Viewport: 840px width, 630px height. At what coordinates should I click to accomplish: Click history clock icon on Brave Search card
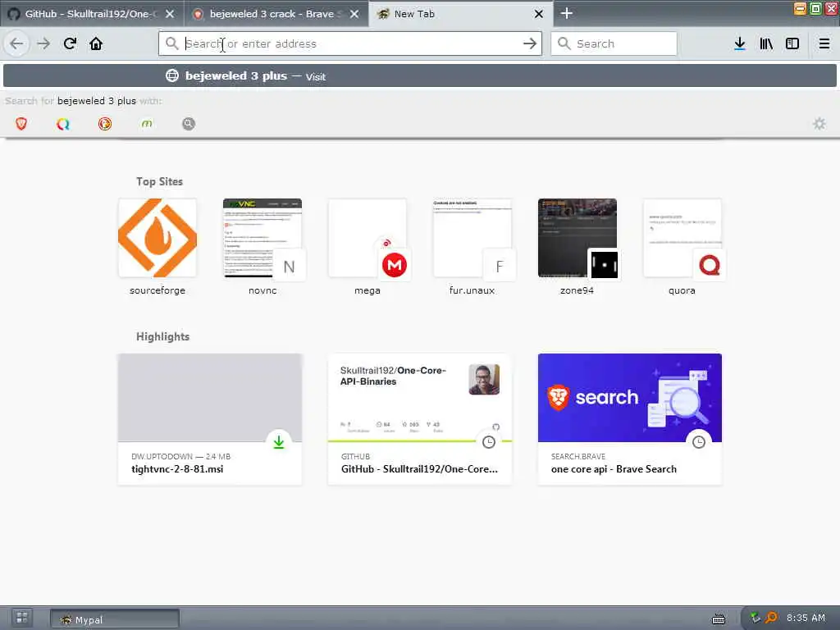point(699,442)
